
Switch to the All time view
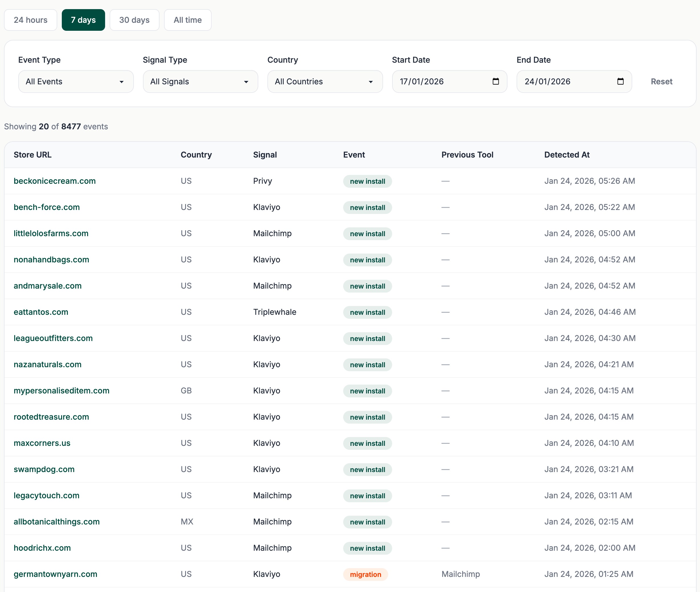(187, 20)
